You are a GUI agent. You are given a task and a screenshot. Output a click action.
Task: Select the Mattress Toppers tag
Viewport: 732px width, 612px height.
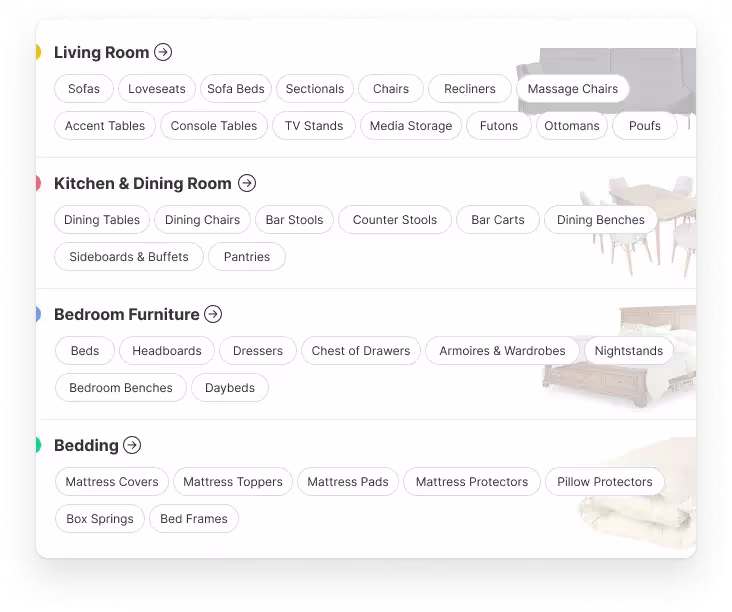tap(233, 482)
